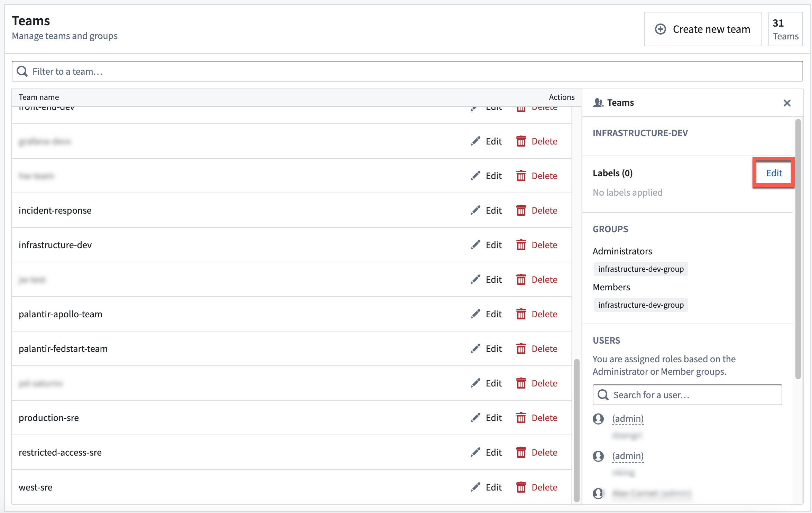Click trash icon for palantir-apollo-team
Screen dimensions: 812x513
pyautogui.click(x=521, y=314)
